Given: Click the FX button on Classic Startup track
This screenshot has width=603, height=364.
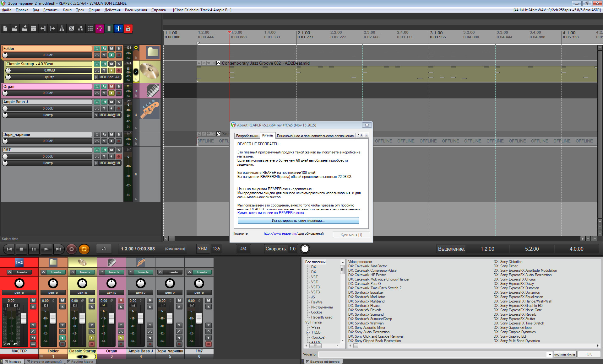Looking at the screenshot, I should coord(105,63).
